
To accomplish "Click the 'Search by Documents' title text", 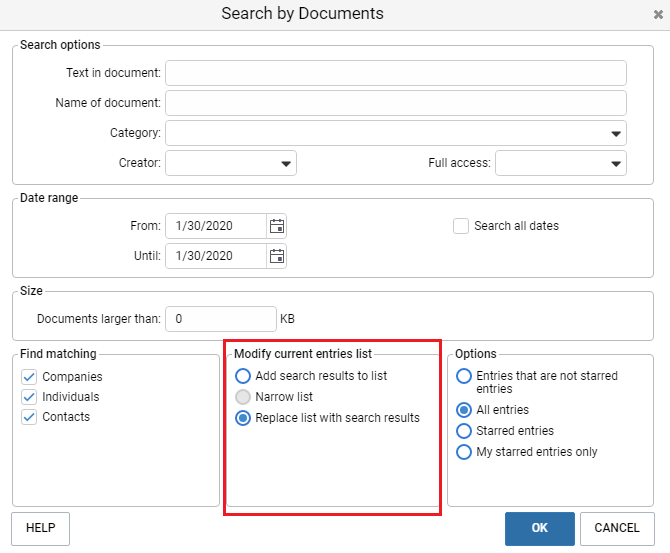I will tap(303, 14).
